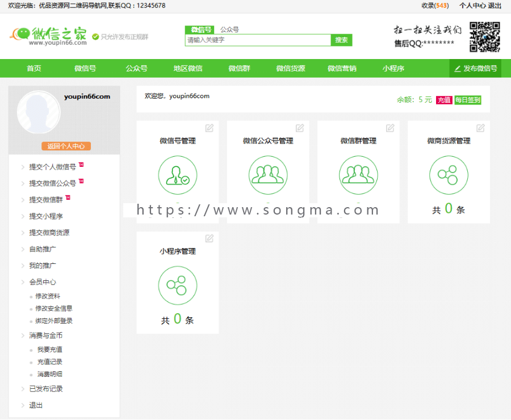The height and width of the screenshot is (420, 511).
Task: Click the 微信号管理 card title
Action: click(178, 141)
